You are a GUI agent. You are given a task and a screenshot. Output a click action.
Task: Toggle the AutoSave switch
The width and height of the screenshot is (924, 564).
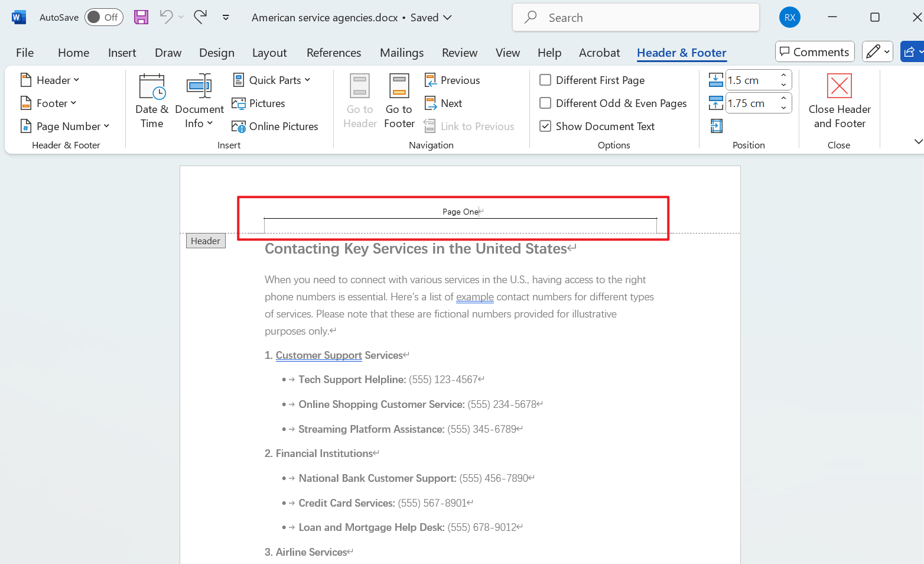coord(103,17)
